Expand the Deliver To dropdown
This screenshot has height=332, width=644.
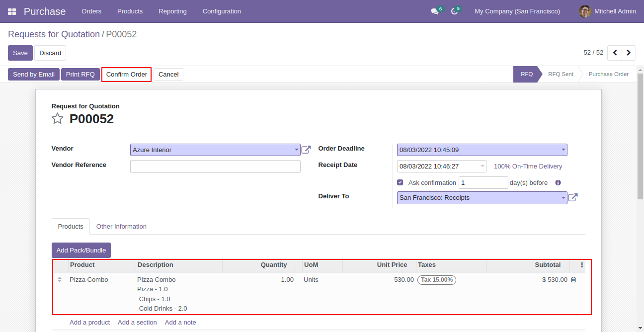click(x=563, y=198)
